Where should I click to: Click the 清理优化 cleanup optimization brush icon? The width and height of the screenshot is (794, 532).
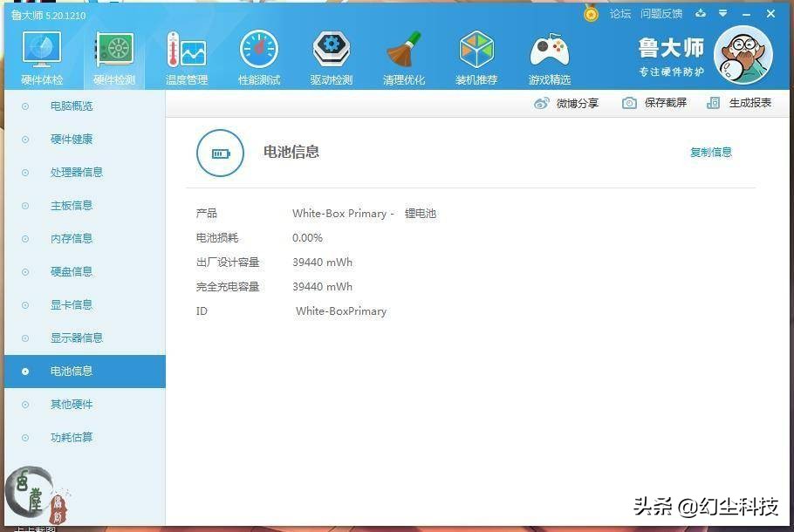403,55
